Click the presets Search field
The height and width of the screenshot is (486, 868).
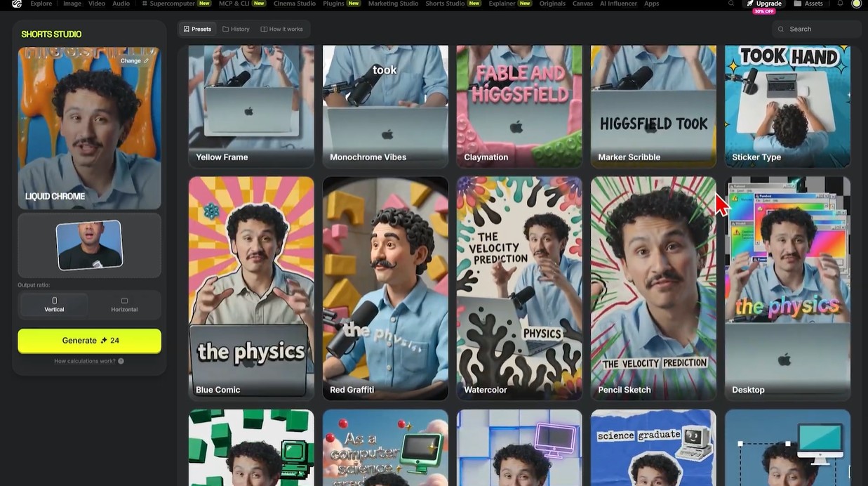[x=816, y=29]
